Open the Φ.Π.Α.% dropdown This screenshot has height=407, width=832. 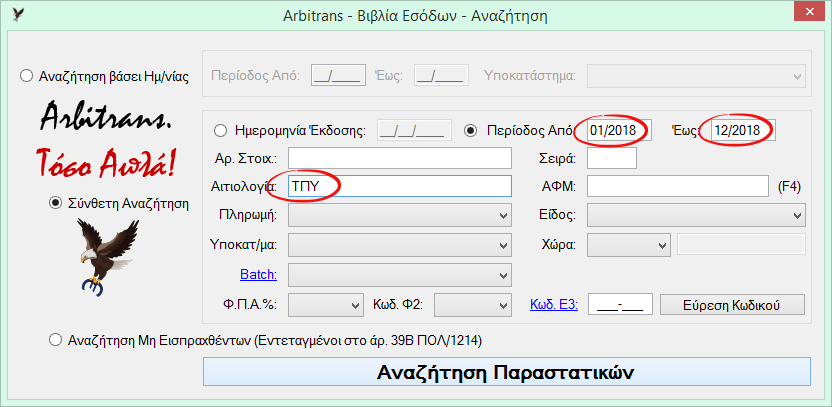325,305
